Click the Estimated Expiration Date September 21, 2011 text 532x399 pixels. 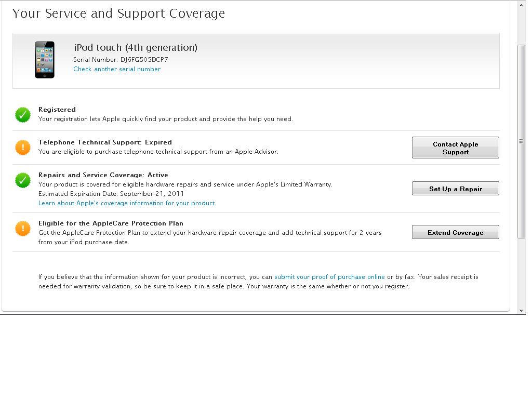(111, 194)
